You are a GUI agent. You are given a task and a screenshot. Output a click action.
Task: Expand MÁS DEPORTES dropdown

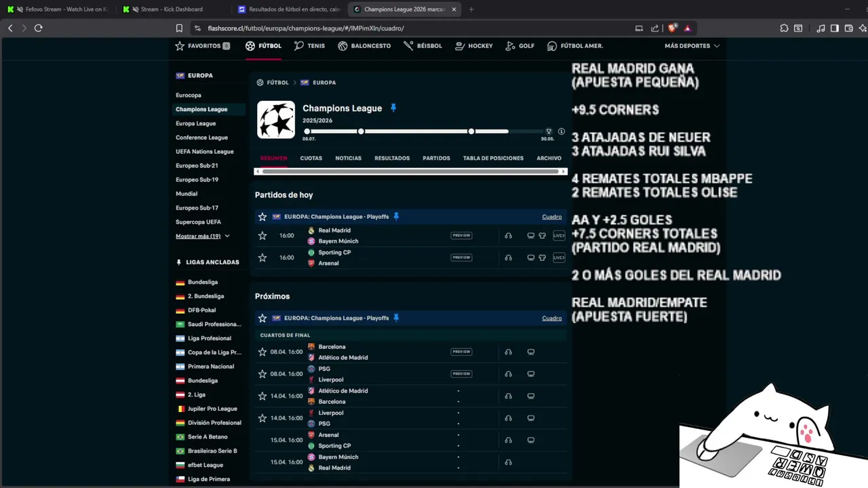click(x=692, y=46)
